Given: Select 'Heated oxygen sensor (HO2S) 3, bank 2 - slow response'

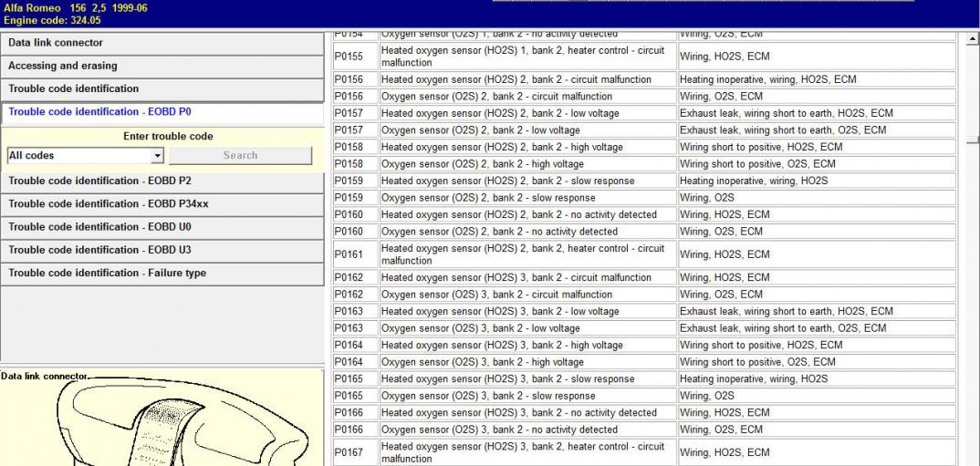Looking at the screenshot, I should (528, 378).
